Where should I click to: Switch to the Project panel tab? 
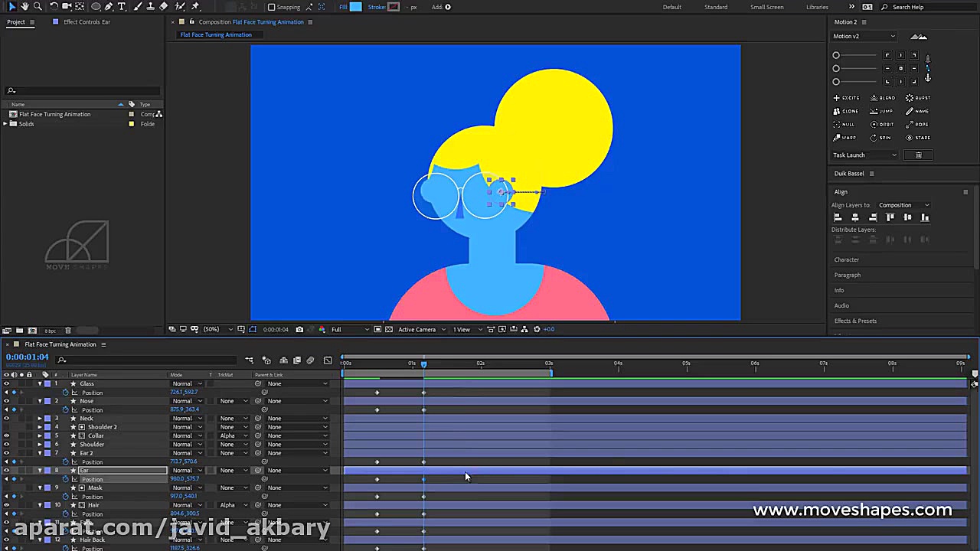(15, 21)
